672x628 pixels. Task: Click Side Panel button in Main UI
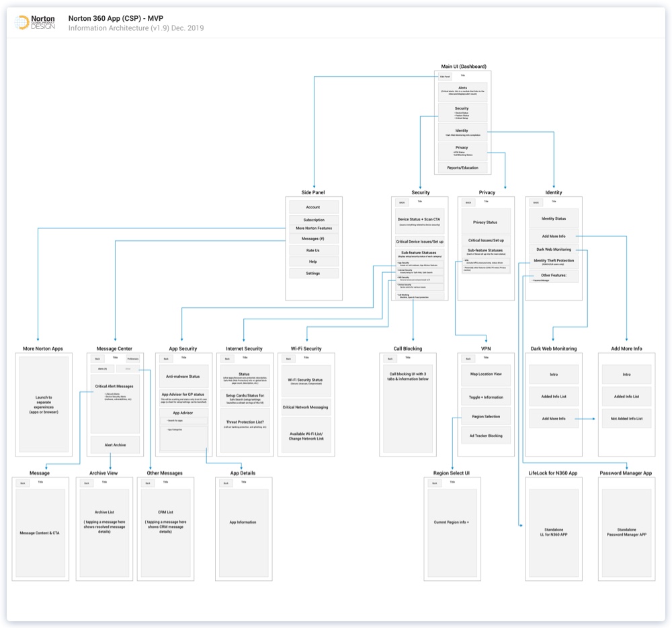445,77
